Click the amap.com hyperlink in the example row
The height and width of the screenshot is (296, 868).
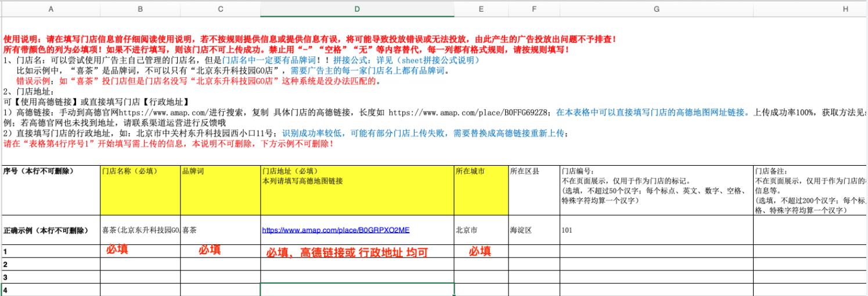336,230
